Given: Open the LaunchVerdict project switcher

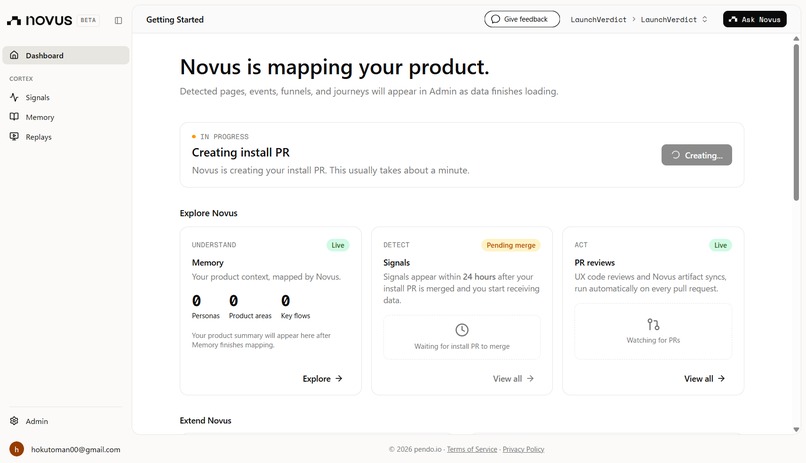Looking at the screenshot, I should [674, 20].
